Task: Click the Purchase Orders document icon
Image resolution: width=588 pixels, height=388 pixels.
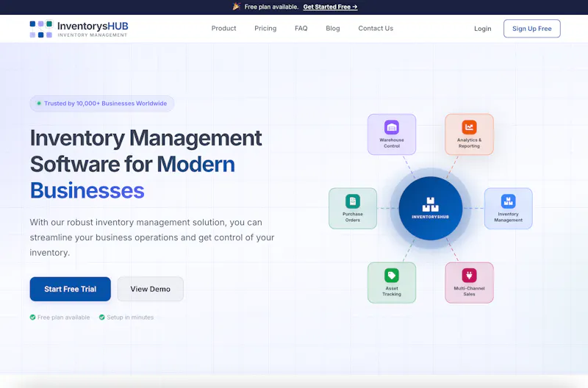Action: click(353, 201)
